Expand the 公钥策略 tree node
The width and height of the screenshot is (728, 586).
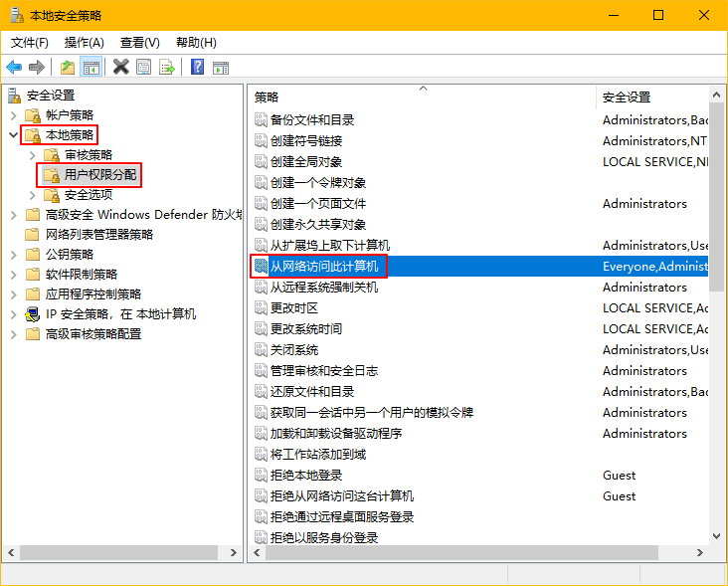coord(14,255)
